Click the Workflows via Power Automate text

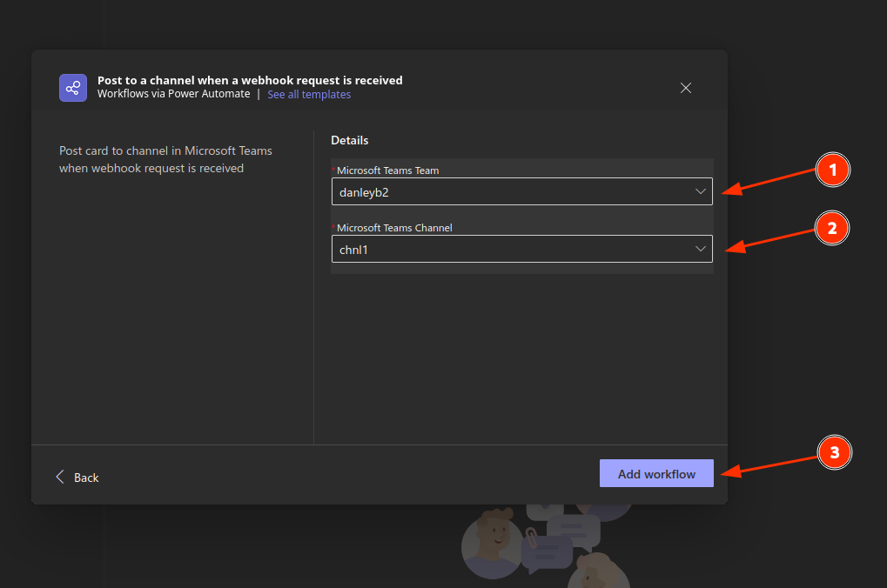pos(173,94)
